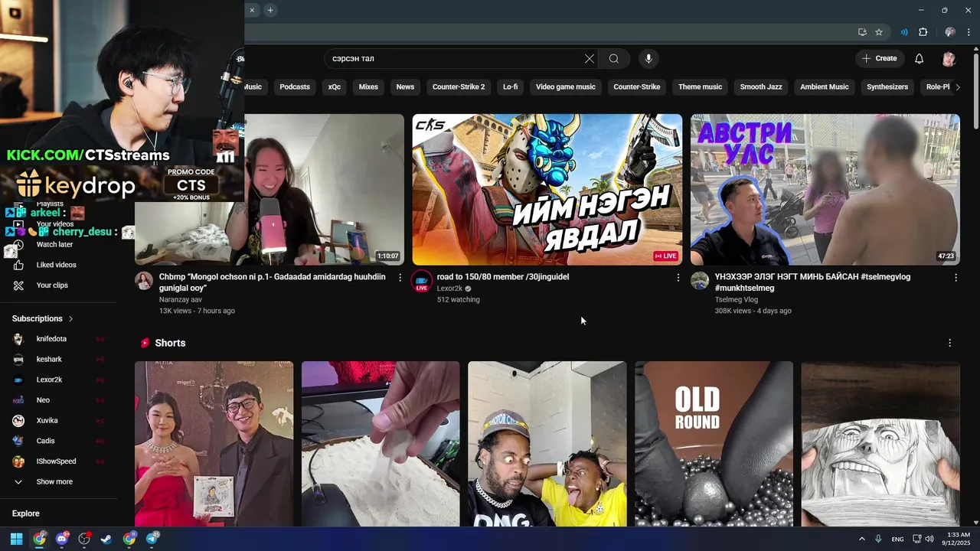The image size is (980, 551).
Task: Open Telegram from the taskbar
Action: pos(152,539)
